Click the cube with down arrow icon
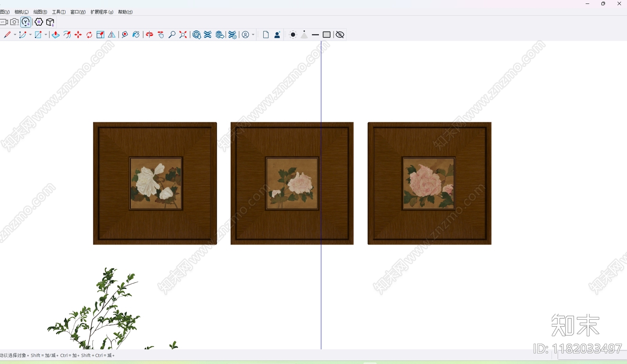Image resolution: width=627 pixels, height=364 pixels. [50, 22]
